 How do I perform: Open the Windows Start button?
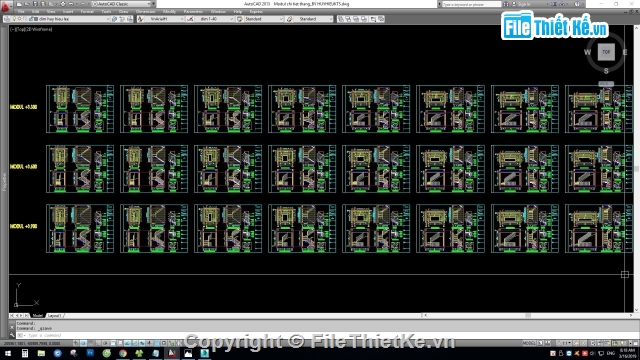click(8, 353)
